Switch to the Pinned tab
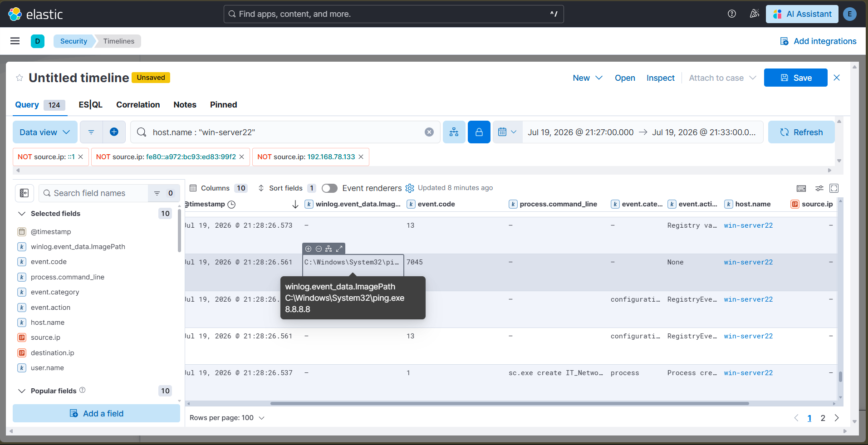This screenshot has width=868, height=445. click(223, 105)
